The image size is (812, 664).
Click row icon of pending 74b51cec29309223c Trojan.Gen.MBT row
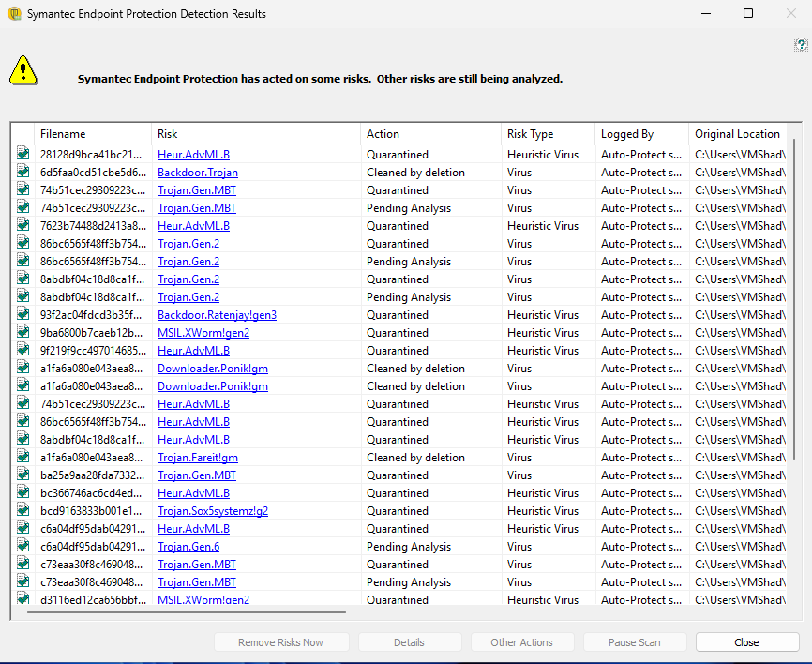point(23,206)
